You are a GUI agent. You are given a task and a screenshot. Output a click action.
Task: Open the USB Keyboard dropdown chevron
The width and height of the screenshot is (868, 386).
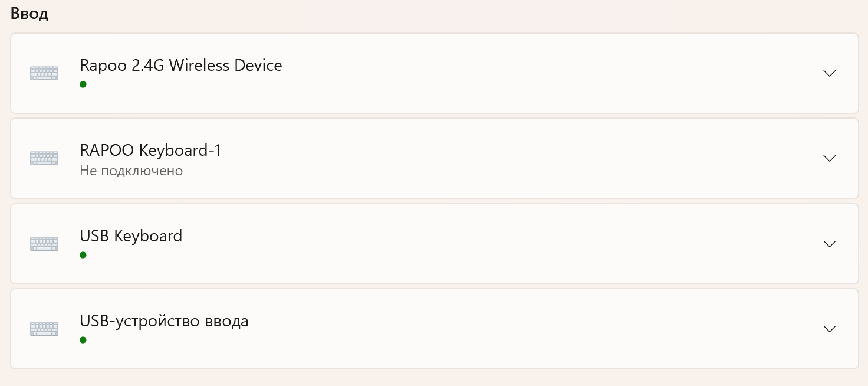pyautogui.click(x=829, y=244)
